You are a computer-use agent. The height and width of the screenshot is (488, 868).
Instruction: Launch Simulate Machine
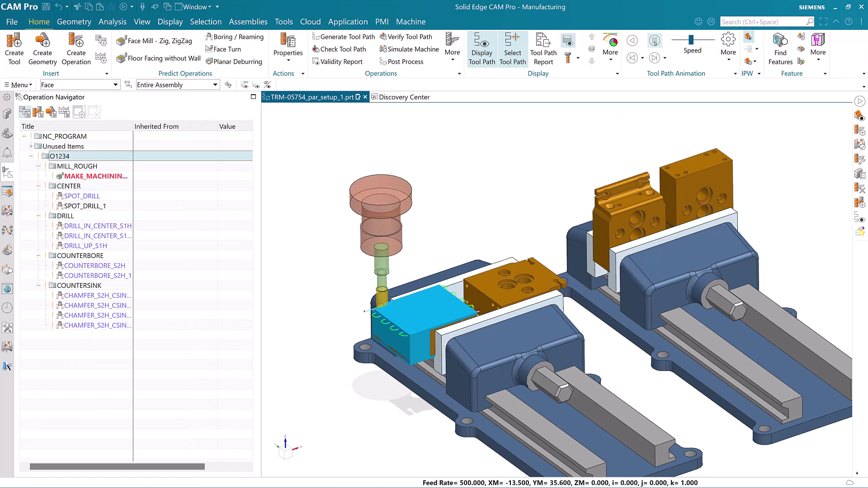(409, 49)
